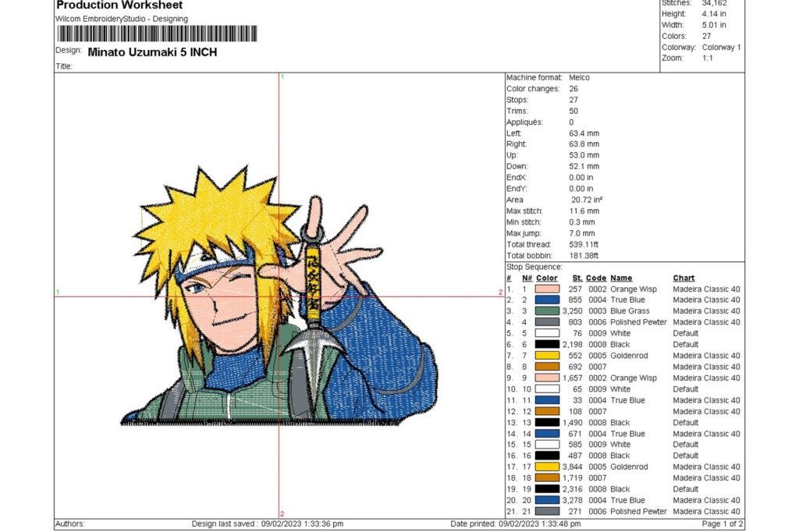Click the Zoom value '1:1'
The width and height of the screenshot is (799, 532).
coord(707,58)
